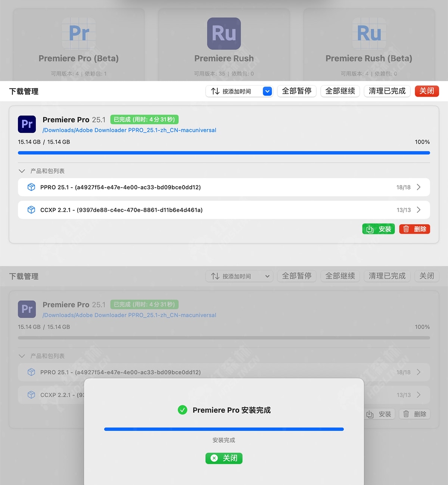Click the green checkmark icon in install dialog
Image resolution: width=448 pixels, height=485 pixels.
(183, 410)
